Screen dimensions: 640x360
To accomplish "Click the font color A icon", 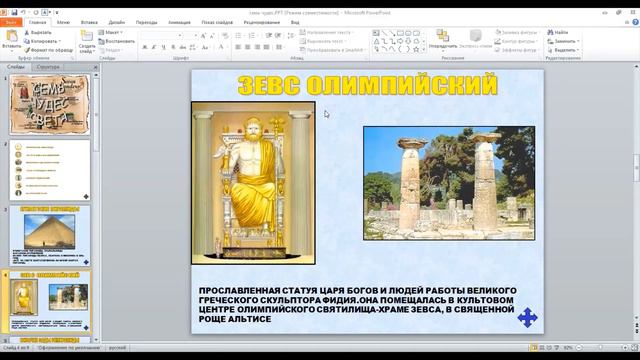I will 221,47.
